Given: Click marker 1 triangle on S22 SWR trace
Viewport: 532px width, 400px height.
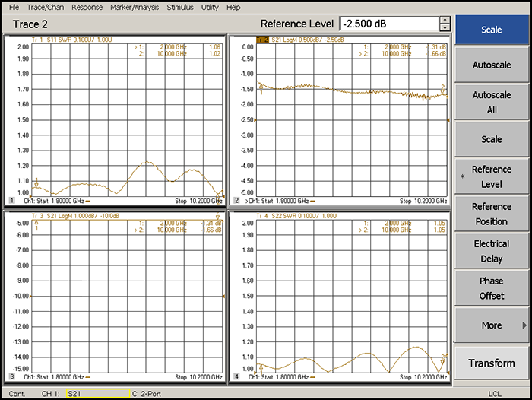Looking at the screenshot, I should pyautogui.click(x=261, y=367).
